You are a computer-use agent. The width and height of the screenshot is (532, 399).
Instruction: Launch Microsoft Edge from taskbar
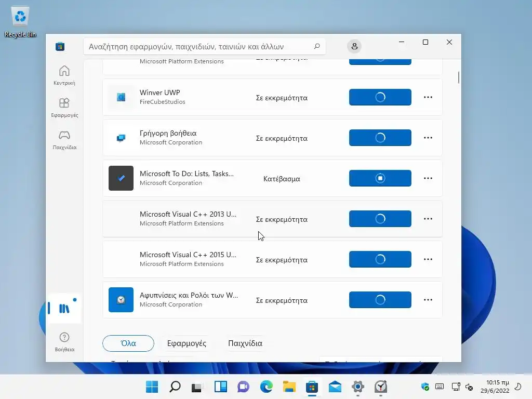267,387
